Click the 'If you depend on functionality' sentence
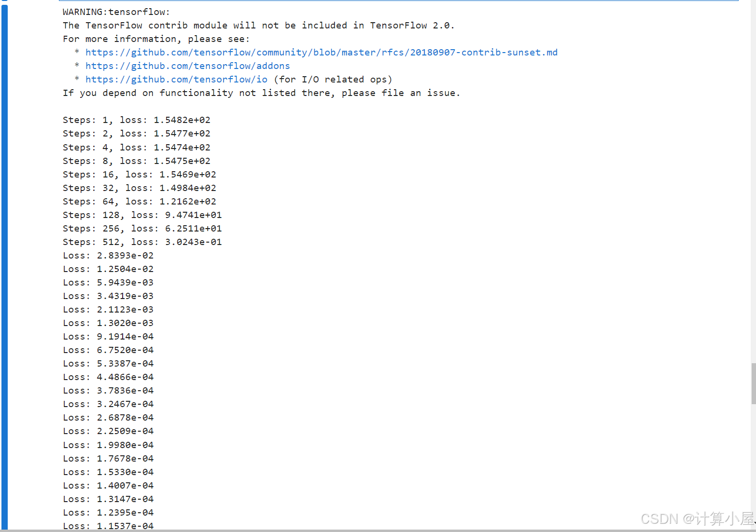756x532 pixels. (x=261, y=93)
